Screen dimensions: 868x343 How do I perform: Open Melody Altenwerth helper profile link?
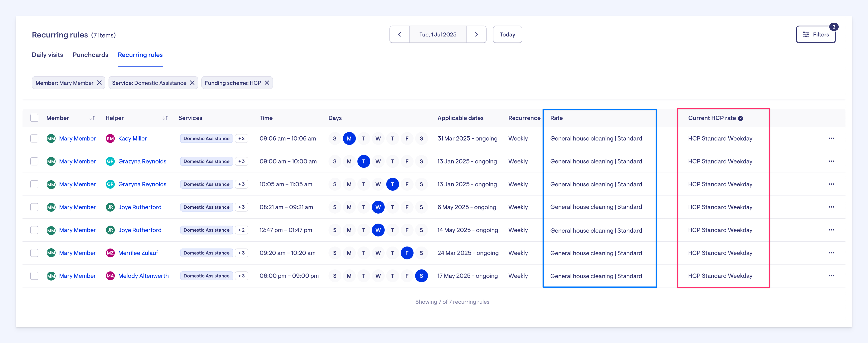(144, 276)
